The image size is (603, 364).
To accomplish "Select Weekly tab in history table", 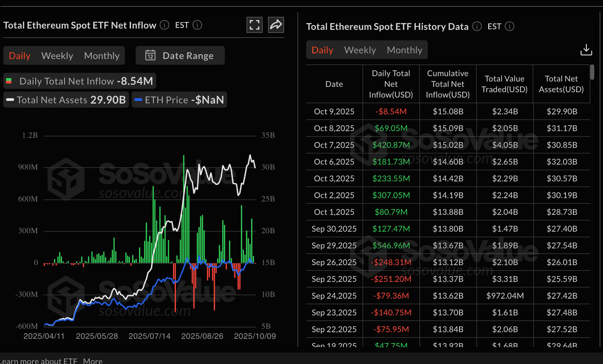I will 360,50.
